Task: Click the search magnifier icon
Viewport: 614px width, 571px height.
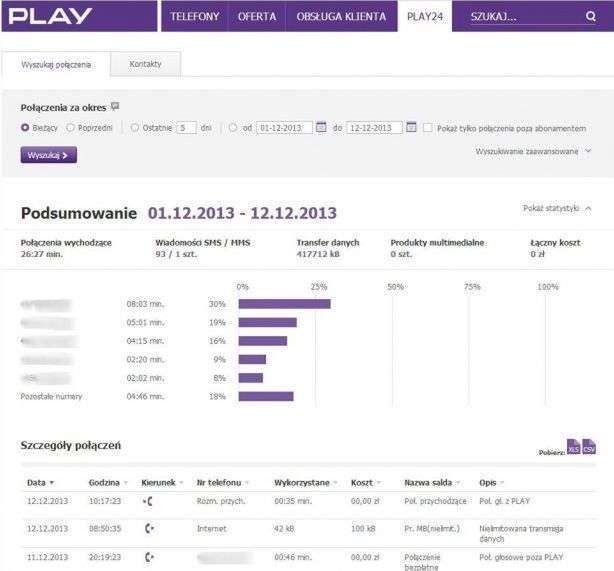Action: click(x=591, y=16)
